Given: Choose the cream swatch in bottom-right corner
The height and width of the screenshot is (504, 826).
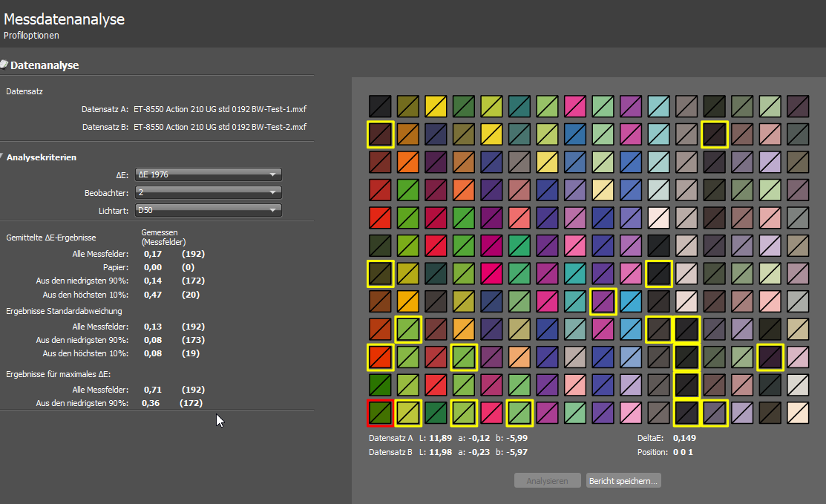Looking at the screenshot, I should (798, 412).
